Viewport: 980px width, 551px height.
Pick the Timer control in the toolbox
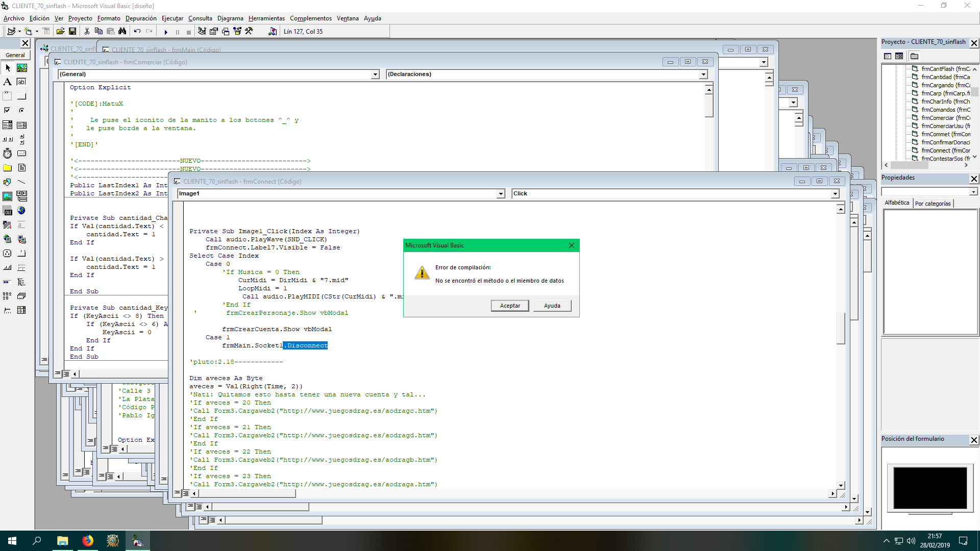tap(8, 154)
